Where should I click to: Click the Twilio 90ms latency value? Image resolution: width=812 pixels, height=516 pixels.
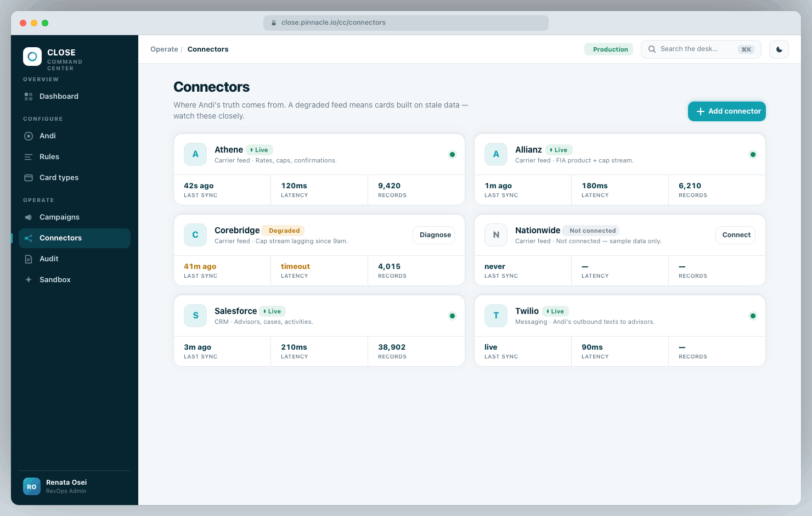[592, 347]
